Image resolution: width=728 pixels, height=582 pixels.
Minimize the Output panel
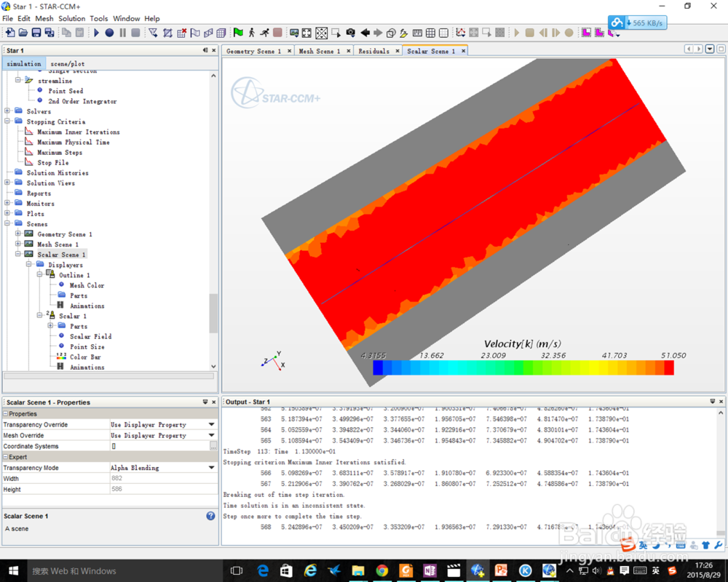712,401
